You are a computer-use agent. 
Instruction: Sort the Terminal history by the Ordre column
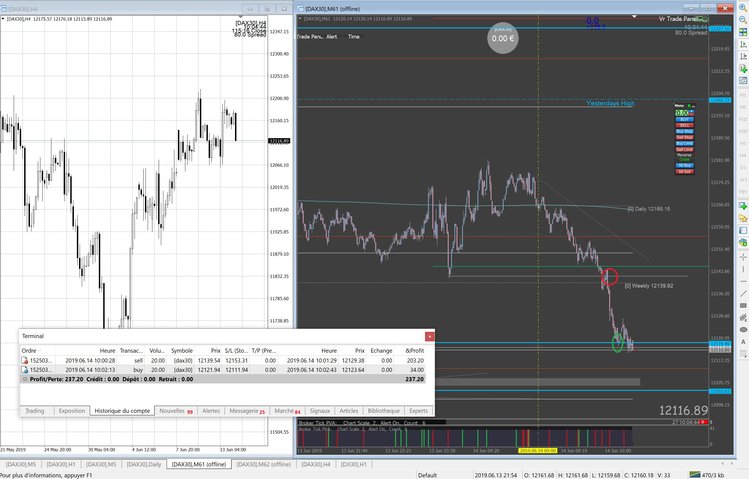[x=30, y=350]
